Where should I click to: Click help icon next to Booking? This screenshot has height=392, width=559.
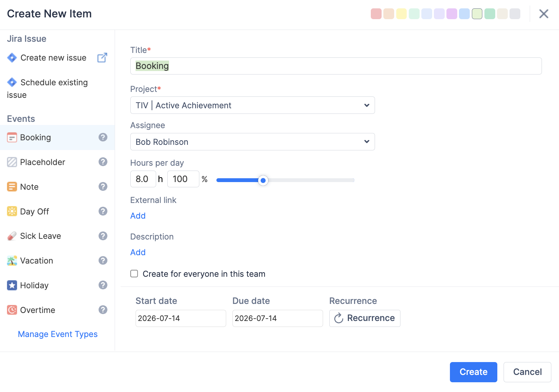coord(103,137)
